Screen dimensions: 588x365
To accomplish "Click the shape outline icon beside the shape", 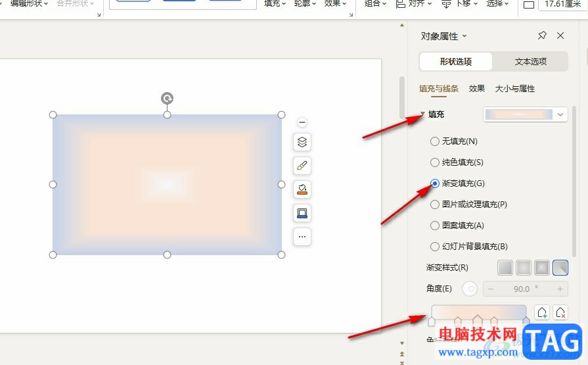I will click(302, 213).
